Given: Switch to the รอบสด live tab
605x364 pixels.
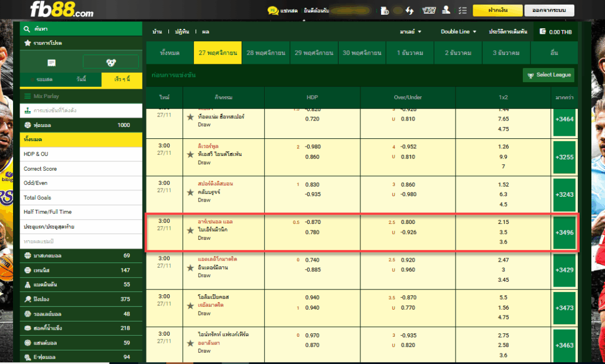Looking at the screenshot, I should tap(41, 79).
